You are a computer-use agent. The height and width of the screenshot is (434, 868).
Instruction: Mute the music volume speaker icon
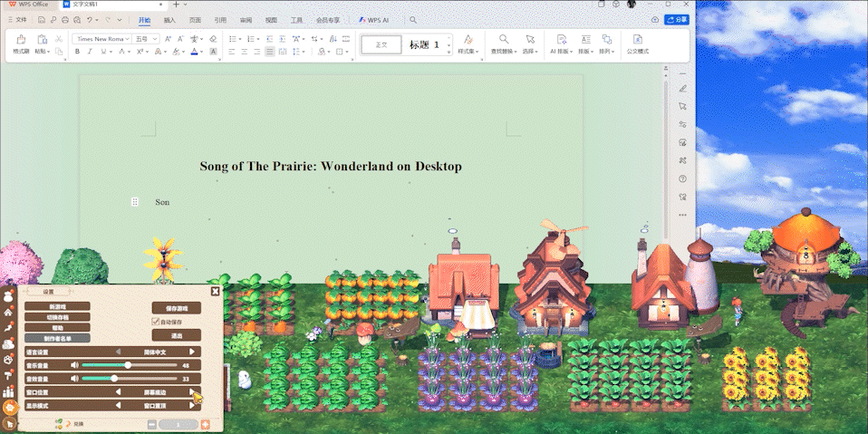pyautogui.click(x=74, y=365)
